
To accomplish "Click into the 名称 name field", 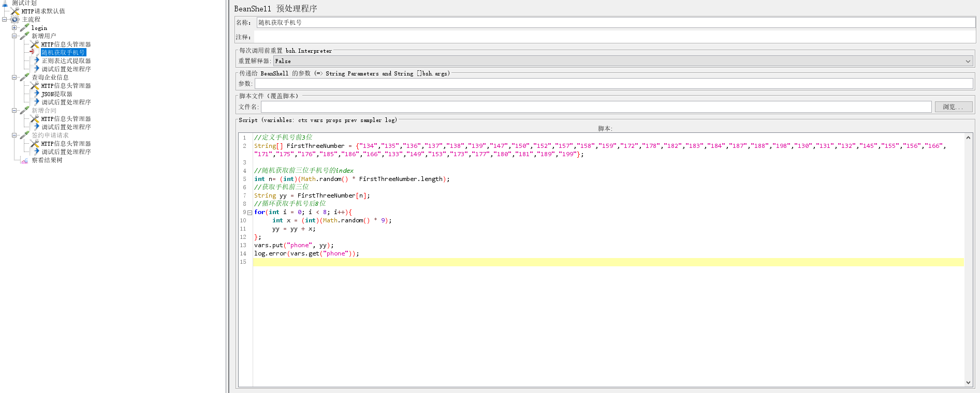I will (x=616, y=22).
